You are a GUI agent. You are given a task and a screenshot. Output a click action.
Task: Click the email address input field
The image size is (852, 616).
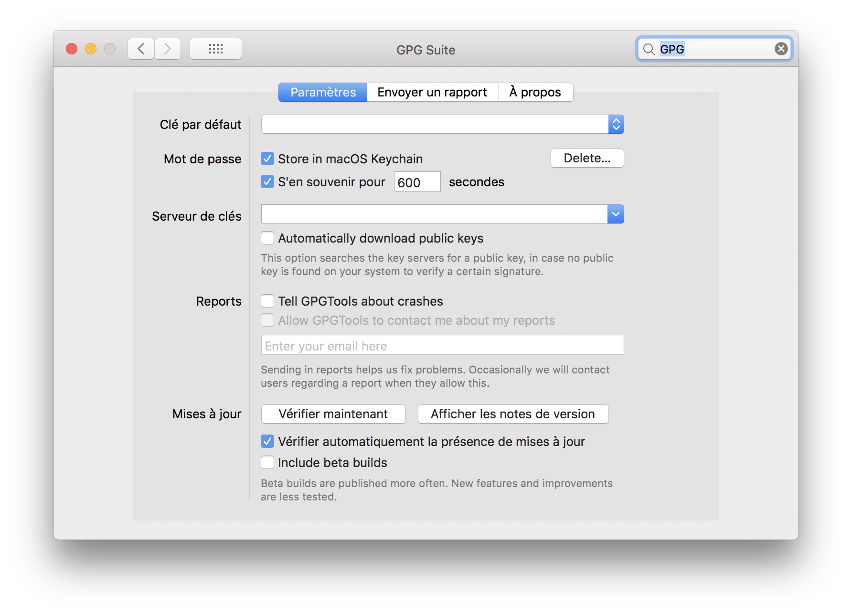tap(442, 345)
